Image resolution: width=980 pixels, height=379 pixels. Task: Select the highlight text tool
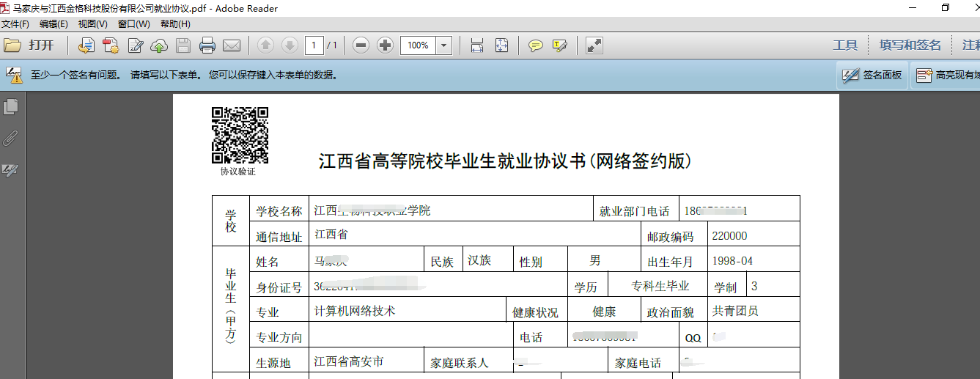click(x=560, y=45)
